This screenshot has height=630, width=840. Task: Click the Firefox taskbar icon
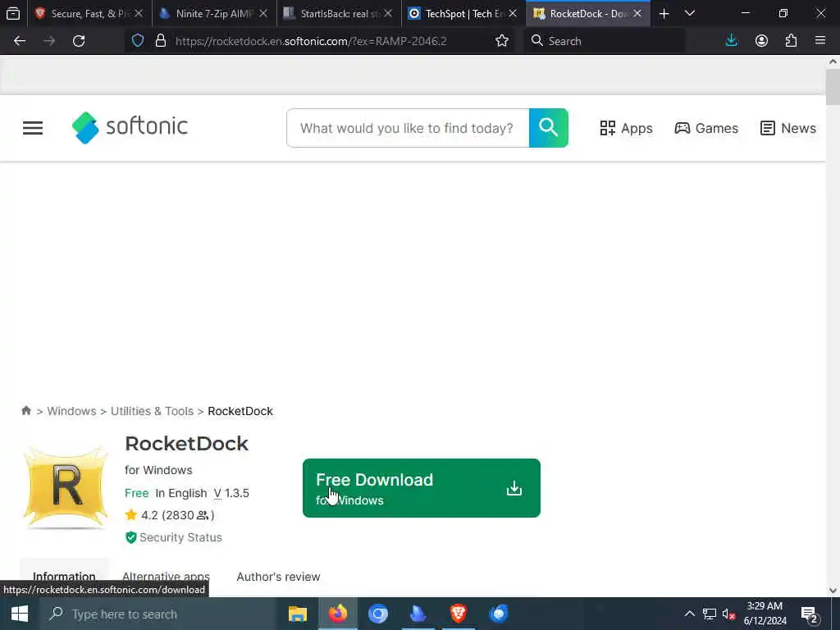point(338,614)
